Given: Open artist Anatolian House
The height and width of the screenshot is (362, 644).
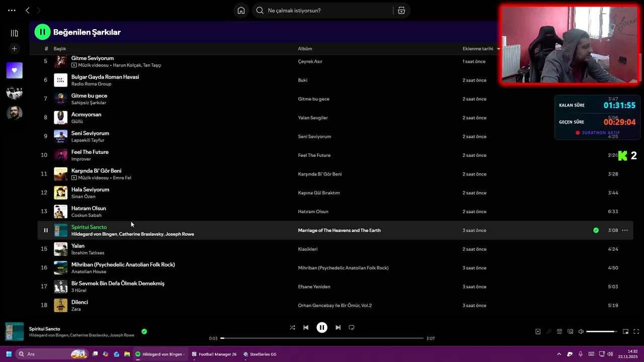Looking at the screenshot, I should coord(89,271).
